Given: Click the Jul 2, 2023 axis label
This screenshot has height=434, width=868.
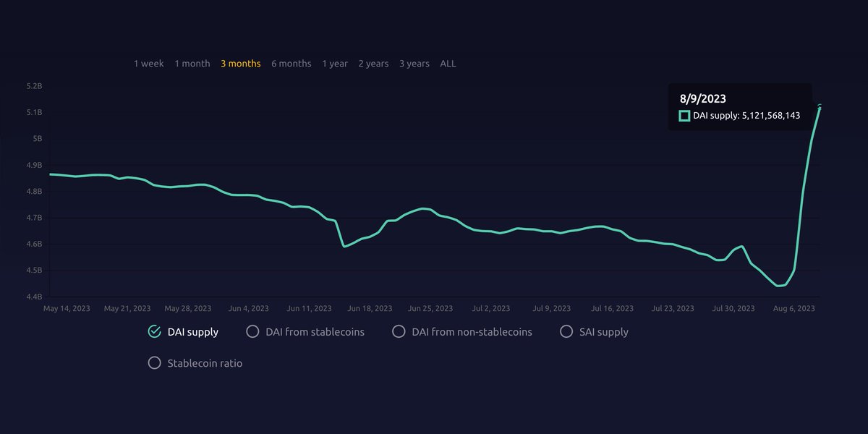Looking at the screenshot, I should coord(492,308).
